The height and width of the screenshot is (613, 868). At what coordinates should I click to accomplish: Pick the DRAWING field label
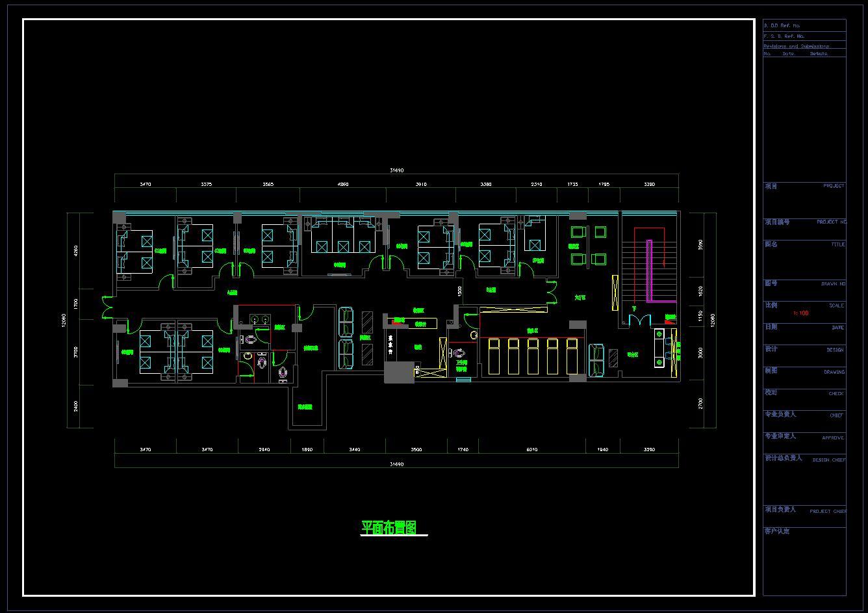point(834,372)
